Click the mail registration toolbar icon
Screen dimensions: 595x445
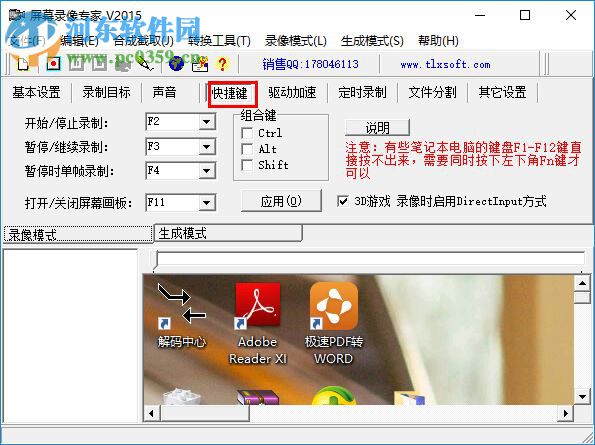(200, 64)
